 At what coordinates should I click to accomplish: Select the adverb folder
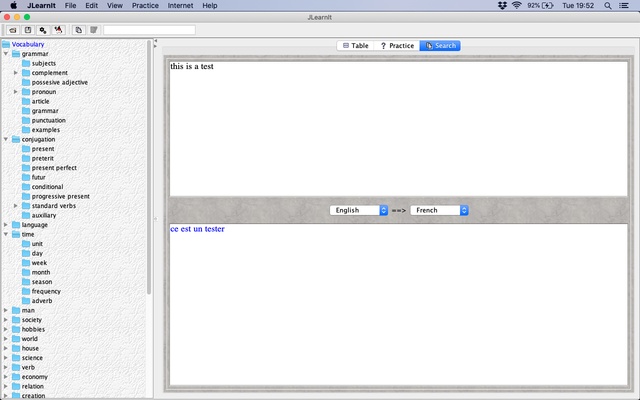click(x=37, y=301)
